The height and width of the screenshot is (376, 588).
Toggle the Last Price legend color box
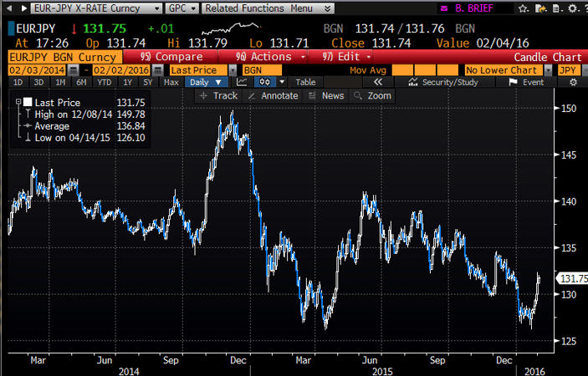coord(27,102)
